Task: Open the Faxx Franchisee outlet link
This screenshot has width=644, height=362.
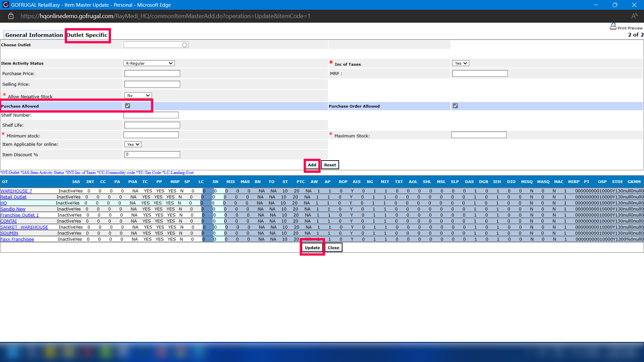Action: click(17, 239)
